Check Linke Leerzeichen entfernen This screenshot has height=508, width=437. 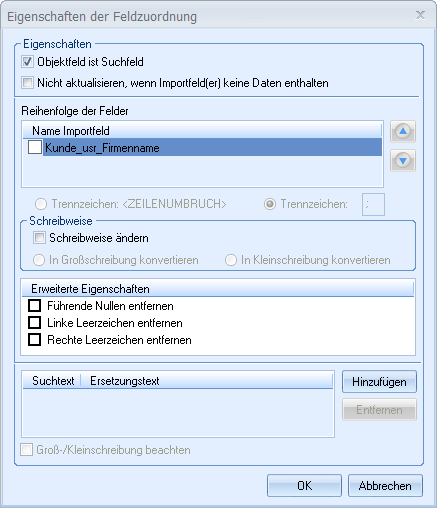(x=35, y=322)
